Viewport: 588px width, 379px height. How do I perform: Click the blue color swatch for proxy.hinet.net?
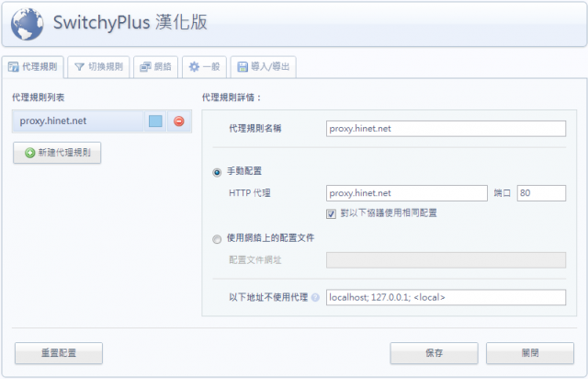point(155,121)
